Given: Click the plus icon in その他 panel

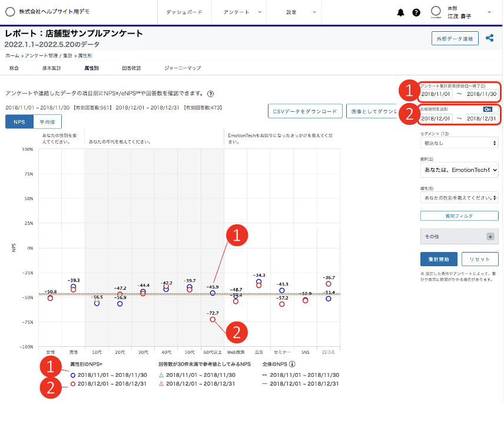Looking at the screenshot, I should click(490, 236).
